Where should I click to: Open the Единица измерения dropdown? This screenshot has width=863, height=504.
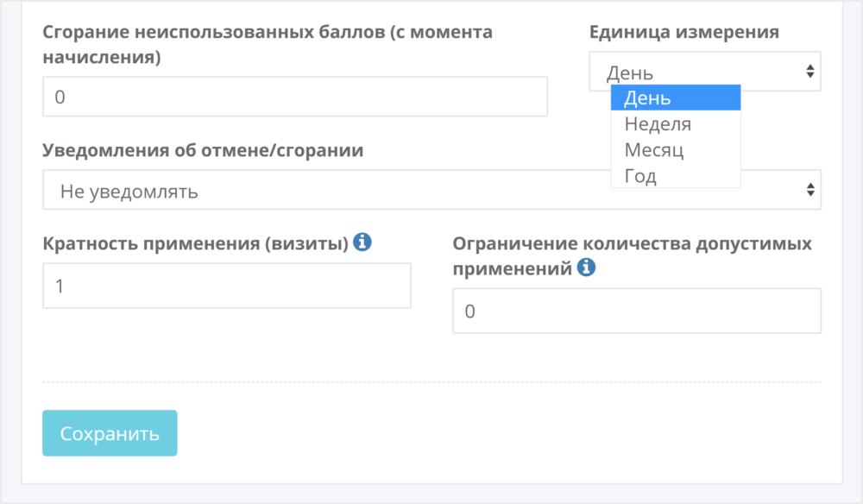(x=704, y=72)
